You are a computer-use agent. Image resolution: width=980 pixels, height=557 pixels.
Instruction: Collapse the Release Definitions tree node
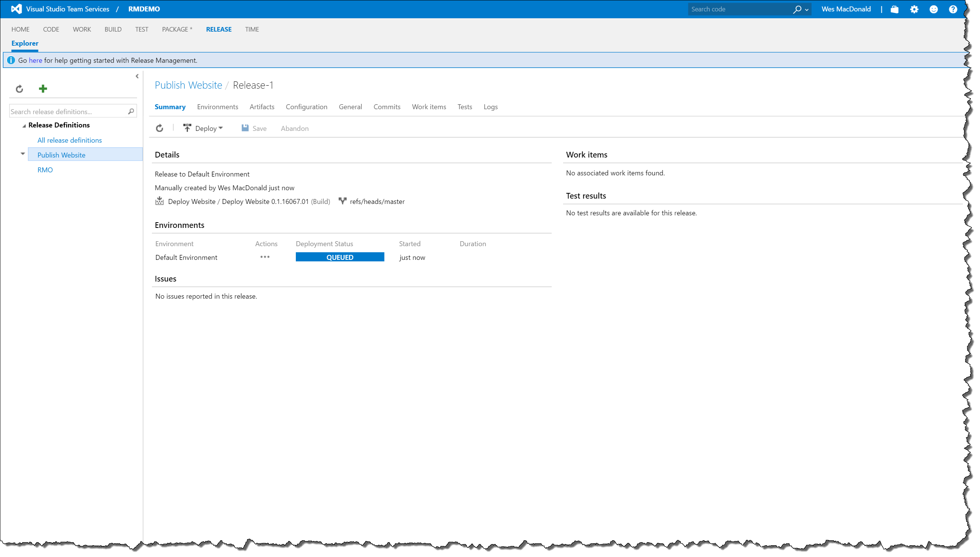24,126
